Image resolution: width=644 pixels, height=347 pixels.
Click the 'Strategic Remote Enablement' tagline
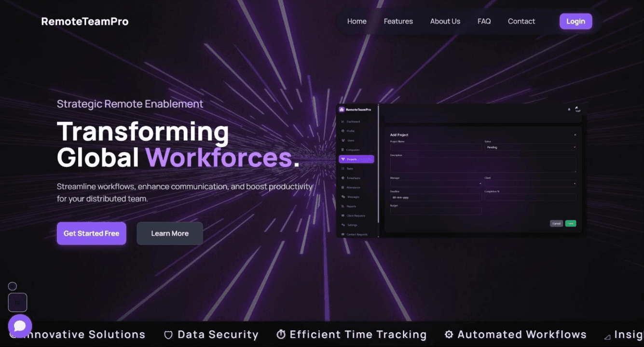click(x=130, y=104)
